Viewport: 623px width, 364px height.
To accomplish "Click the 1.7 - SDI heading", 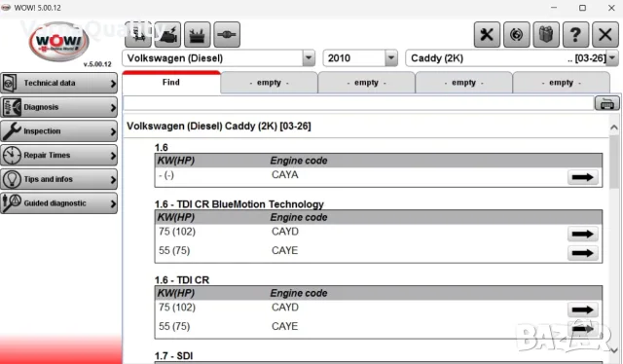I will tap(173, 355).
